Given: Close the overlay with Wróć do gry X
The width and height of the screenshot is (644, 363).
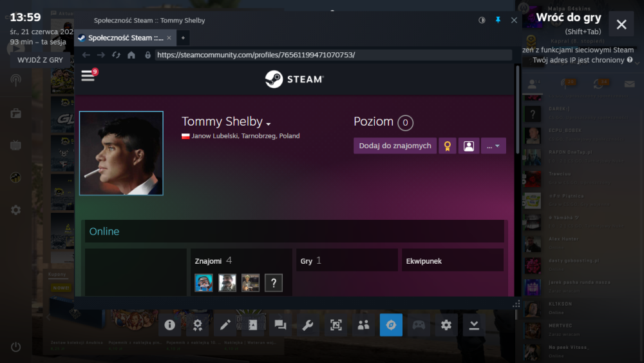Looking at the screenshot, I should pos(621,25).
